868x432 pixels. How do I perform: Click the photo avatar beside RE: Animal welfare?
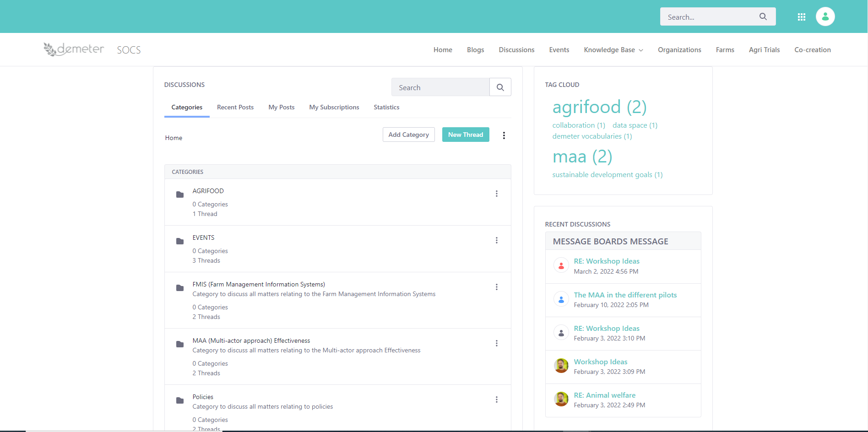click(561, 399)
